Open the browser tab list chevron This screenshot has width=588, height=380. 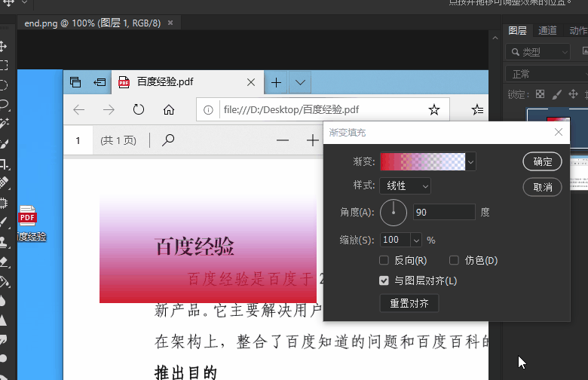[300, 82]
